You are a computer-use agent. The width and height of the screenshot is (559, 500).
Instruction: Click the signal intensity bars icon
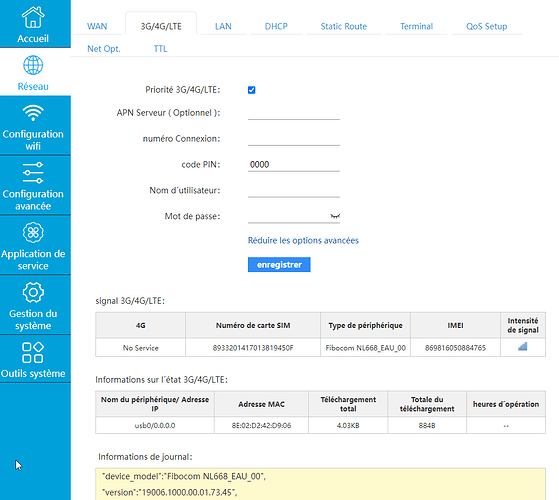coord(522,346)
